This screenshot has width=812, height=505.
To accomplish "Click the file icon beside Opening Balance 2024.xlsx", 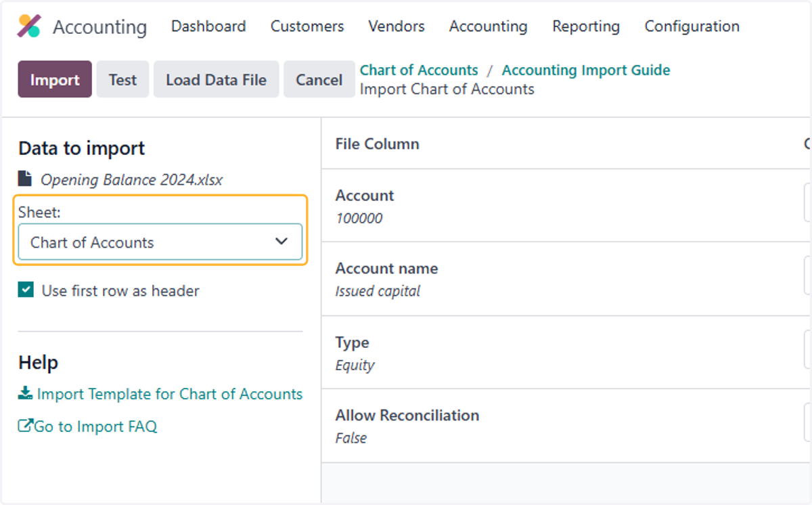I will tap(25, 179).
